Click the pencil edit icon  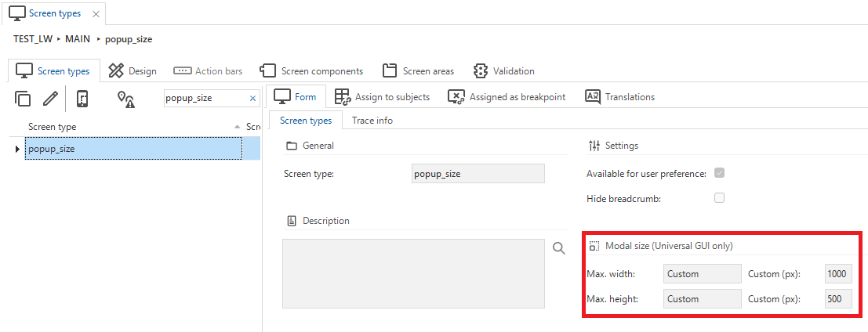pyautogui.click(x=50, y=99)
